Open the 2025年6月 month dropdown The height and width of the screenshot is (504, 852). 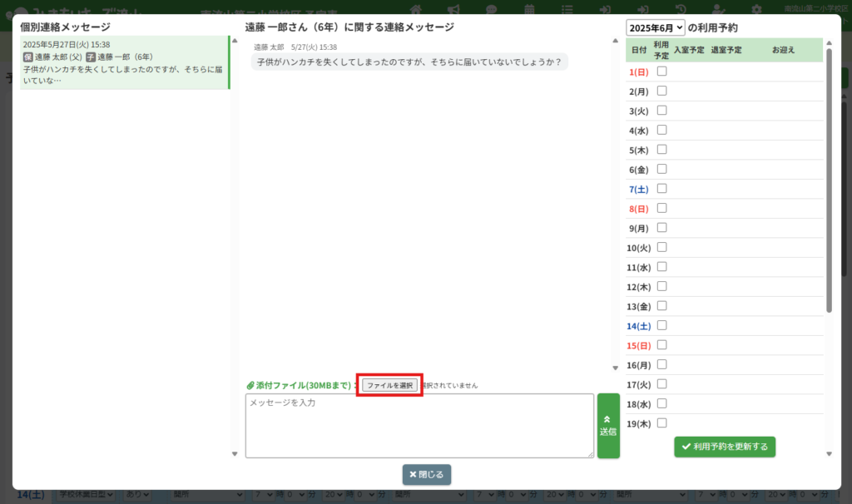coord(656,27)
